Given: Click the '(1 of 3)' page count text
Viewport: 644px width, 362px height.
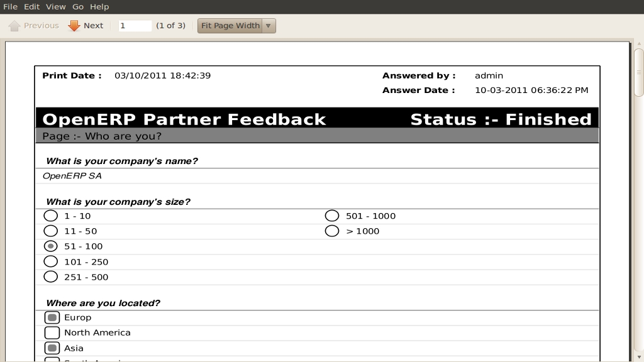Looking at the screenshot, I should [171, 25].
